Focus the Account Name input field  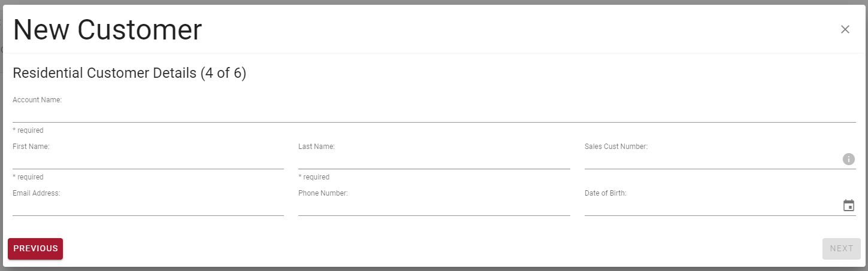point(434,114)
